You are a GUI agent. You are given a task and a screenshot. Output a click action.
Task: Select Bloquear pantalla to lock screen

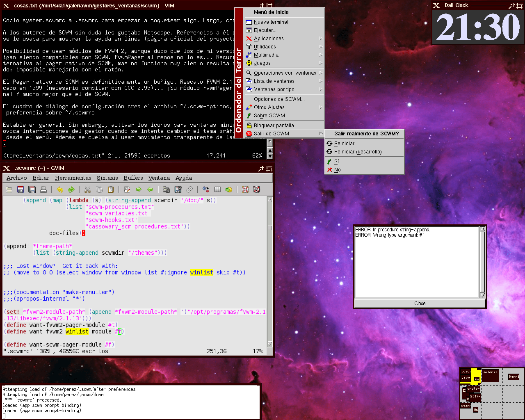pos(284,126)
